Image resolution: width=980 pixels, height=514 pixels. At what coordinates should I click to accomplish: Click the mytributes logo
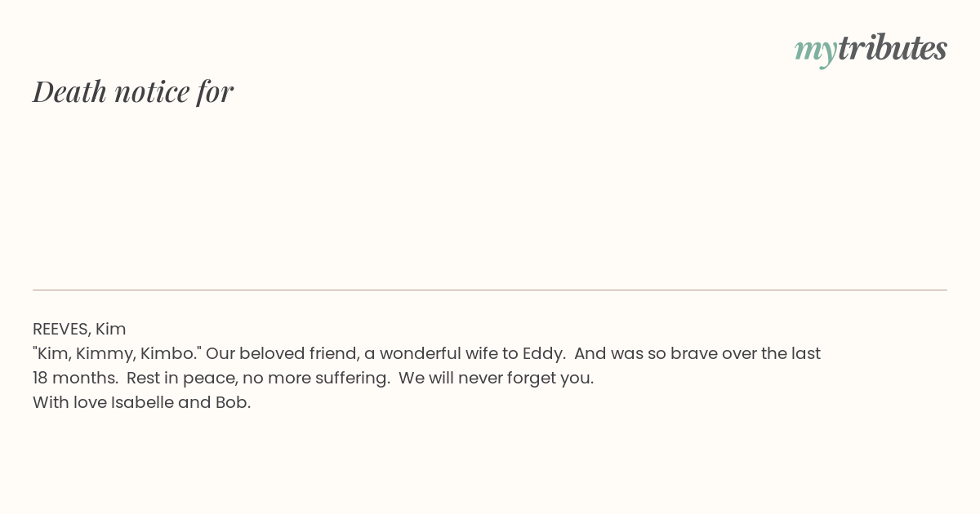(x=871, y=49)
